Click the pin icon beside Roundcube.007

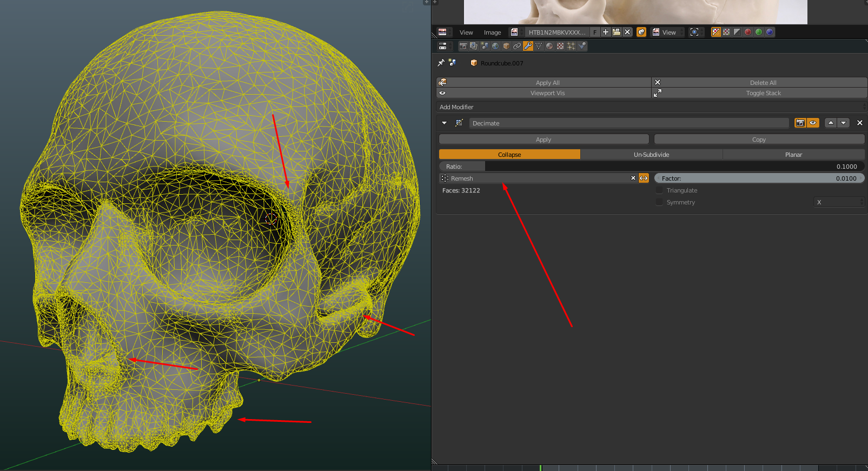(441, 63)
